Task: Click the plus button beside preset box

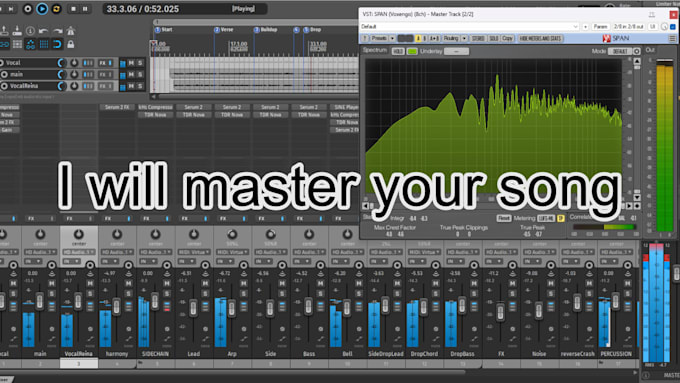Action: (x=585, y=27)
